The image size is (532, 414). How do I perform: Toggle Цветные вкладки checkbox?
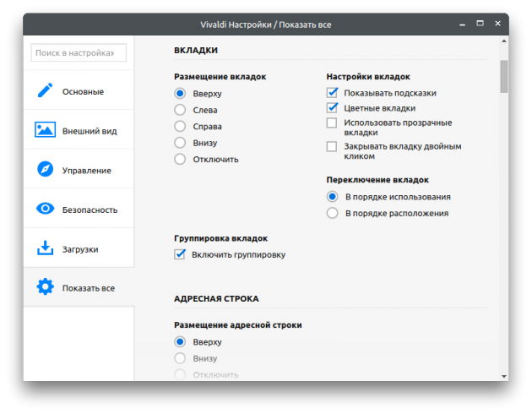332,108
